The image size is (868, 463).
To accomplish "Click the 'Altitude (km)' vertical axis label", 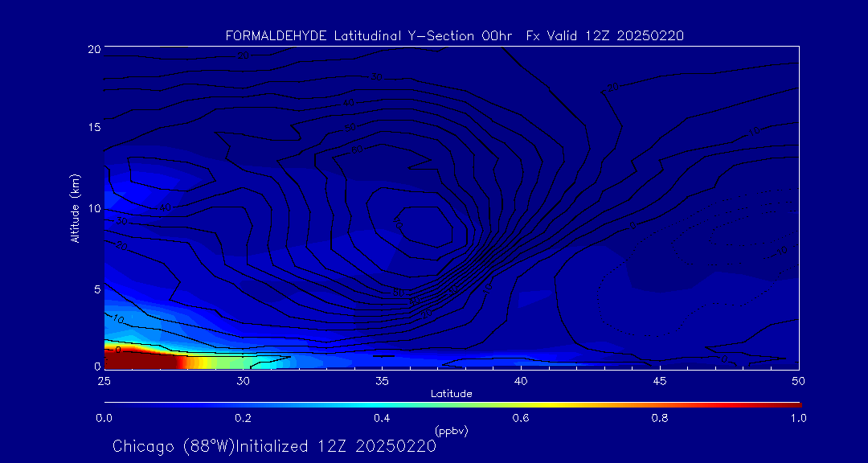I will 74,207.
